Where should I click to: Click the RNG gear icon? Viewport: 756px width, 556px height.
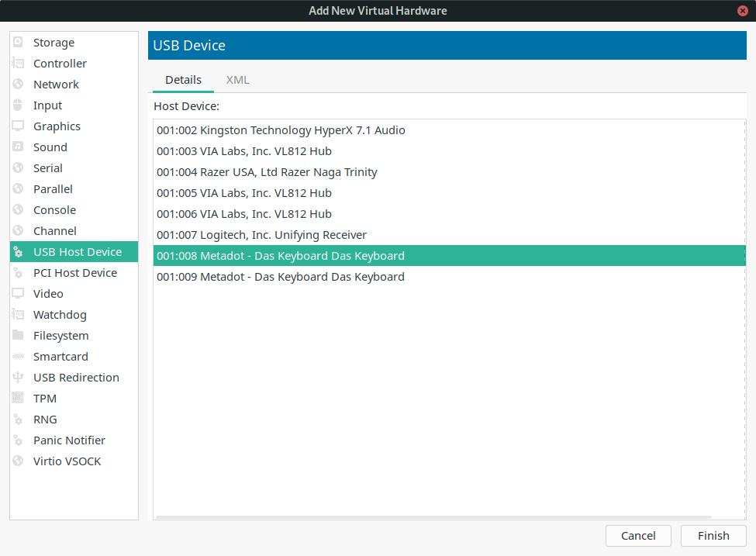[x=18, y=420]
